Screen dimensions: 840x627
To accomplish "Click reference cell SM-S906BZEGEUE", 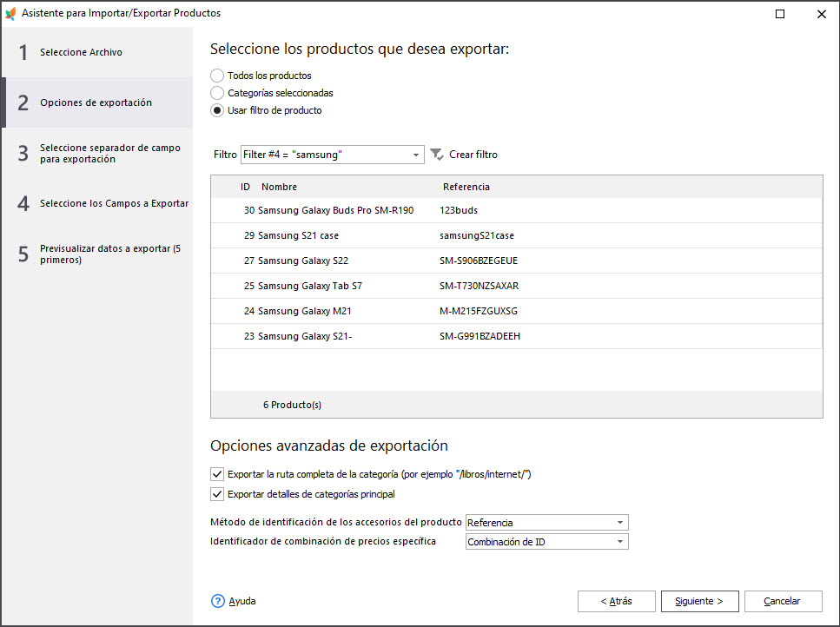I will pyautogui.click(x=479, y=261).
